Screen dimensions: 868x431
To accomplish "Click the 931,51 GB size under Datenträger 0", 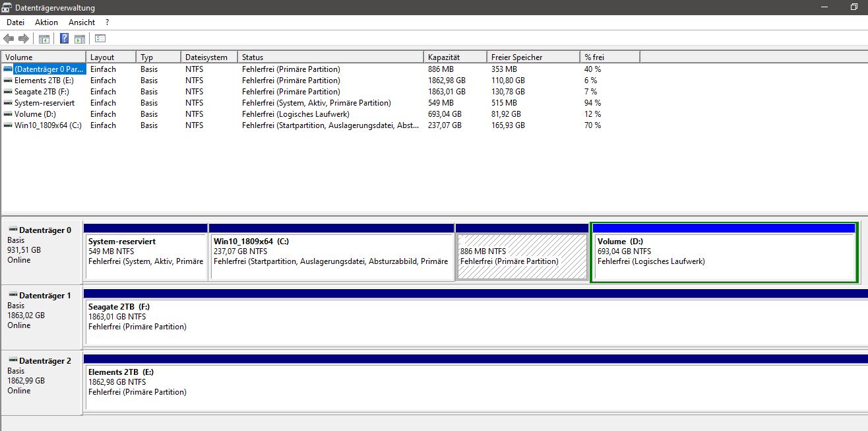I will click(x=24, y=250).
